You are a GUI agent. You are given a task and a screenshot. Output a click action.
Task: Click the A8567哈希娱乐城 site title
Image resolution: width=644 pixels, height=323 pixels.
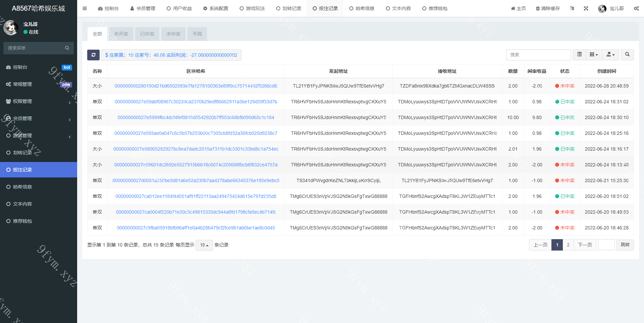(x=39, y=8)
